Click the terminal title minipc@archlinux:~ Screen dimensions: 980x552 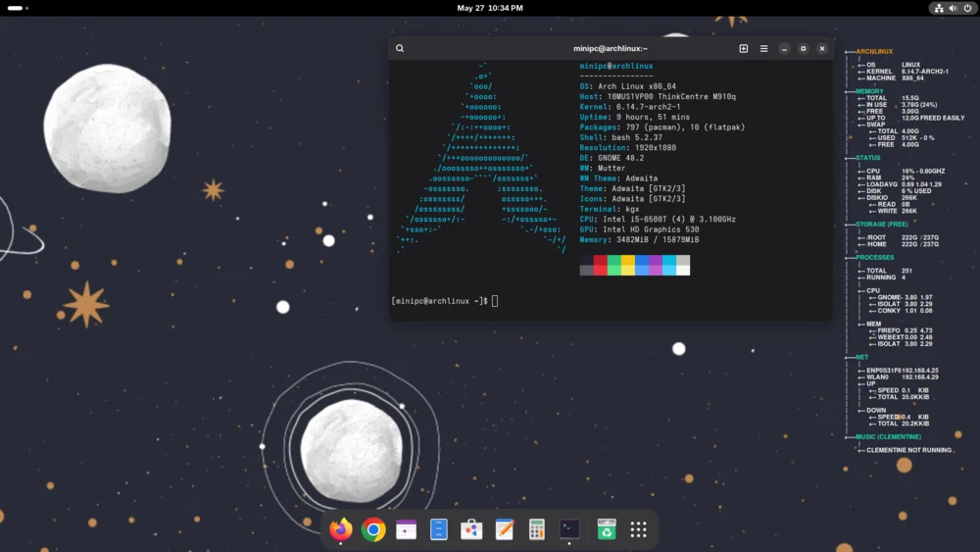coord(611,48)
